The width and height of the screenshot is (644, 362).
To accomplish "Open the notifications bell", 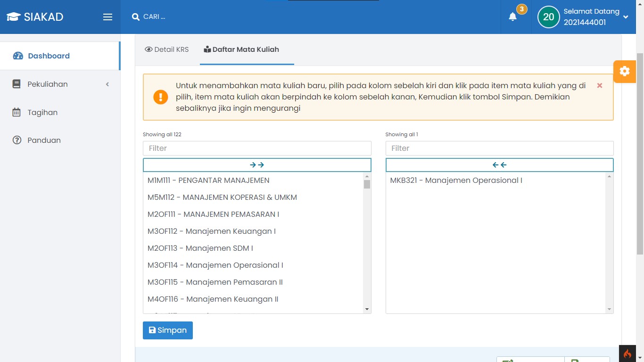I will 512,17.
